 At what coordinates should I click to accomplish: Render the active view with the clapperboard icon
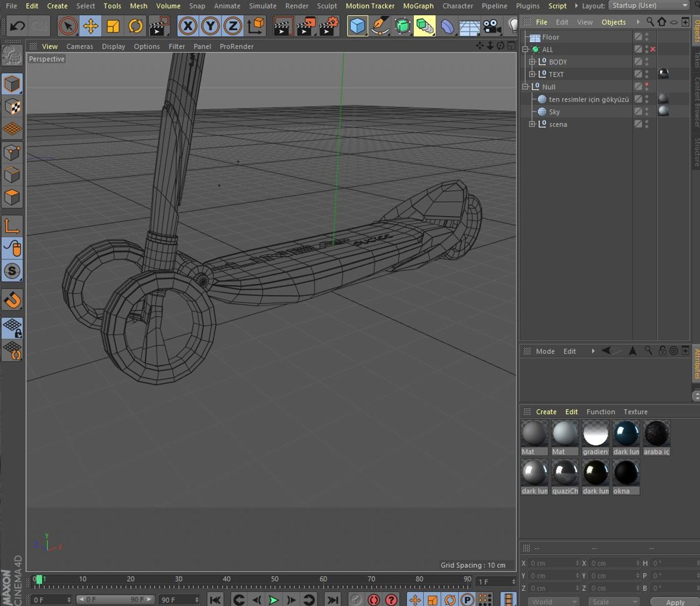point(283,26)
